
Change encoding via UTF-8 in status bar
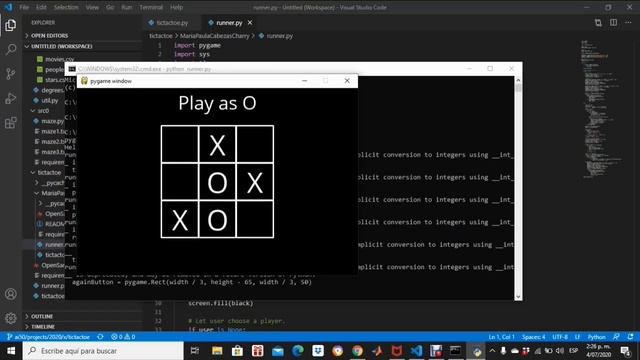[560, 337]
